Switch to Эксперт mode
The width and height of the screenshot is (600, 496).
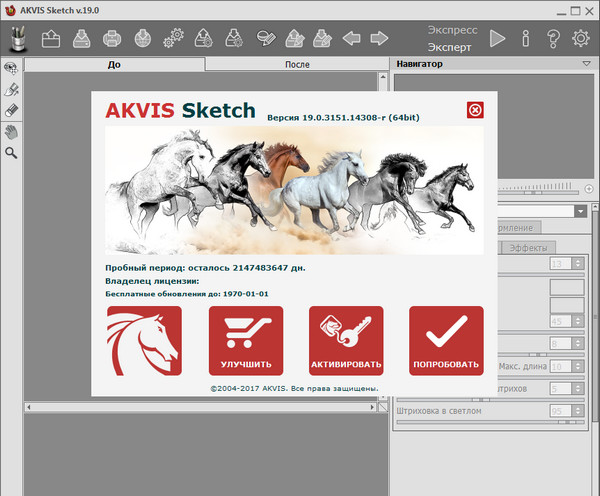point(449,47)
